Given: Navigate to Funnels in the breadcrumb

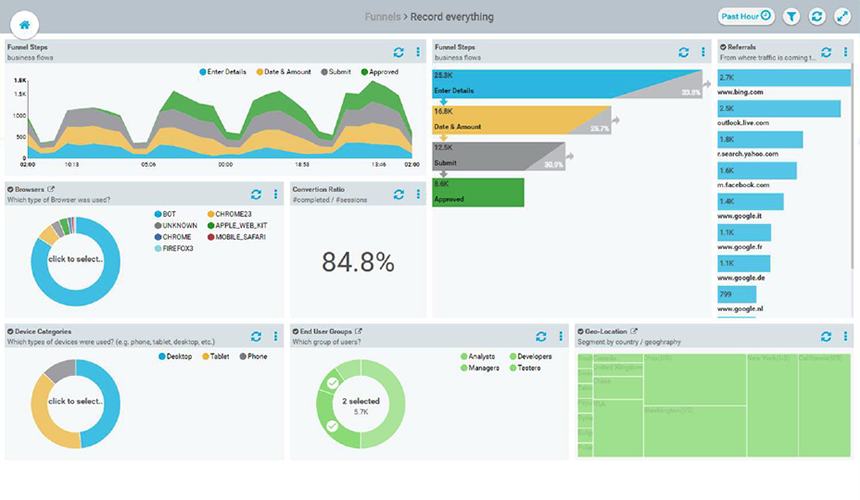Looking at the screenshot, I should click(382, 17).
